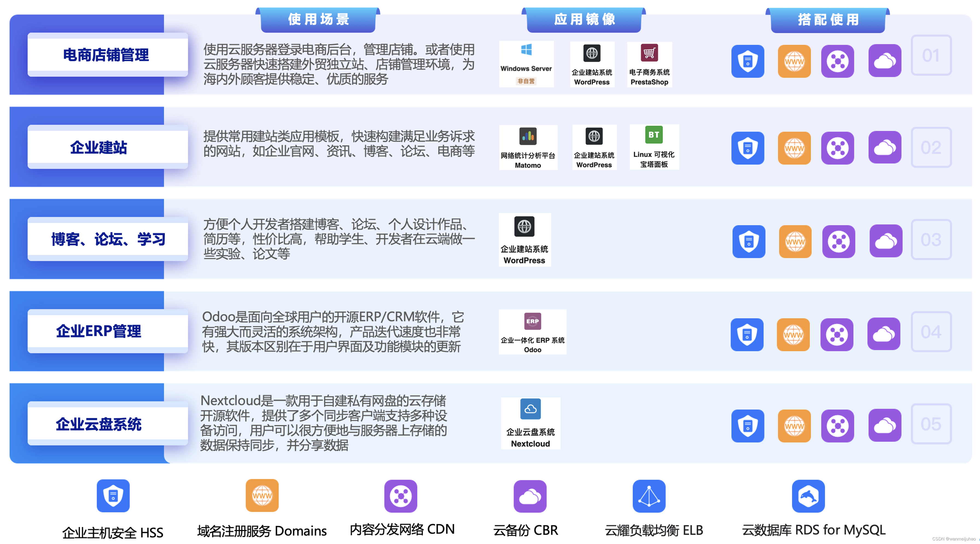The image size is (980, 544).
Task: Select the 搭配使用 column header
Action: click(x=828, y=20)
